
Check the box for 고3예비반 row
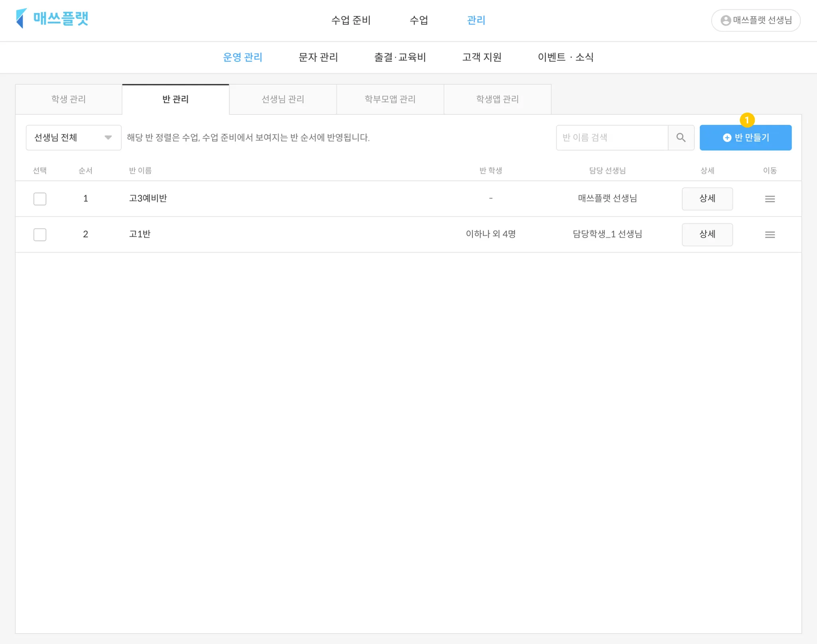(40, 199)
